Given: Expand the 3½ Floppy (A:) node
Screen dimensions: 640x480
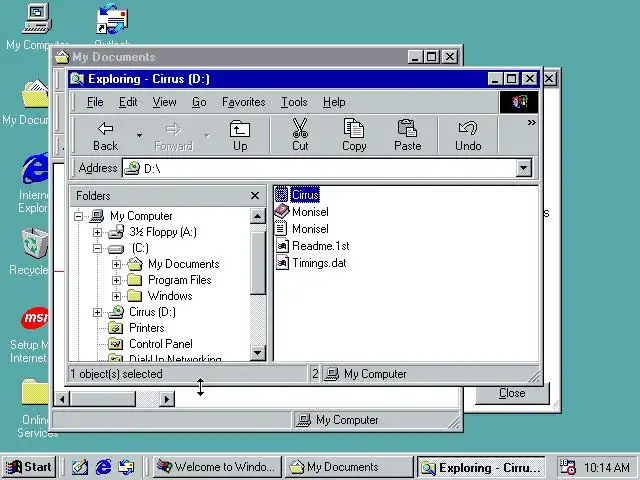Looking at the screenshot, I should point(97,232).
